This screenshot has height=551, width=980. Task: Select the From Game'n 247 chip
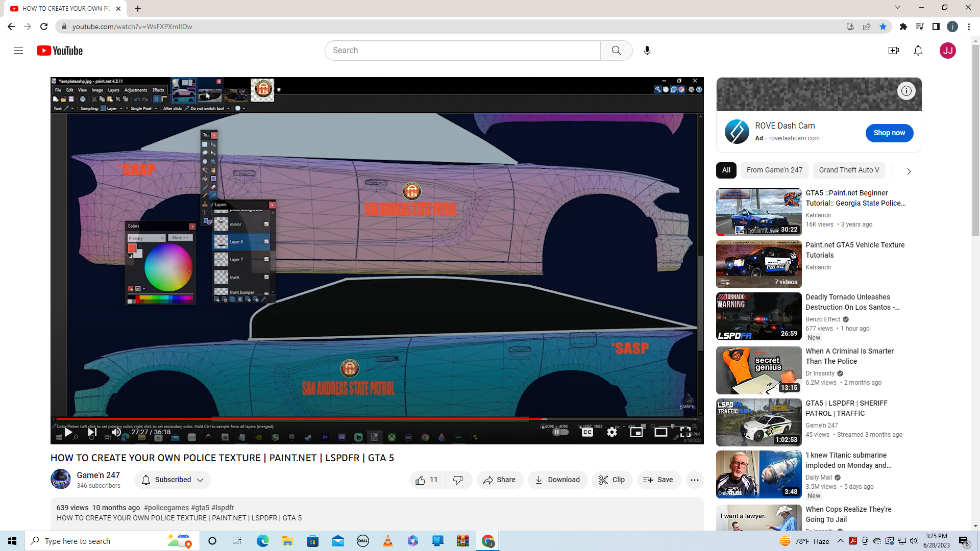click(774, 170)
